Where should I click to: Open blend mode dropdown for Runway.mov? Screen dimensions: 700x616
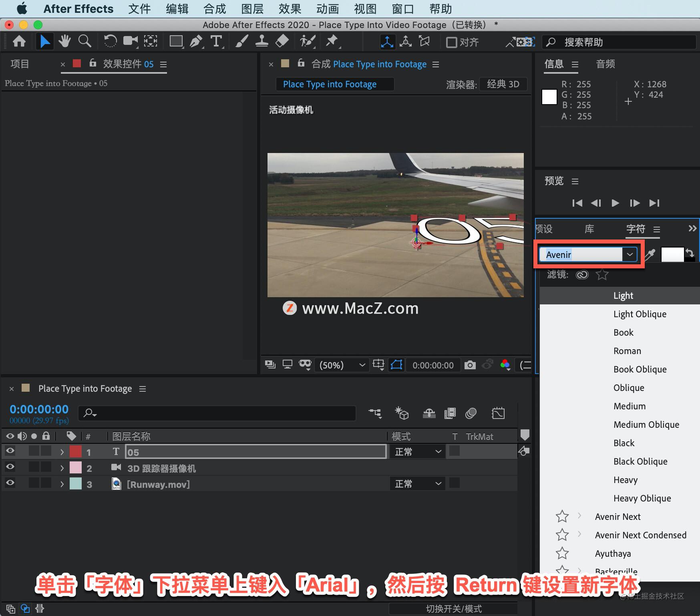418,484
